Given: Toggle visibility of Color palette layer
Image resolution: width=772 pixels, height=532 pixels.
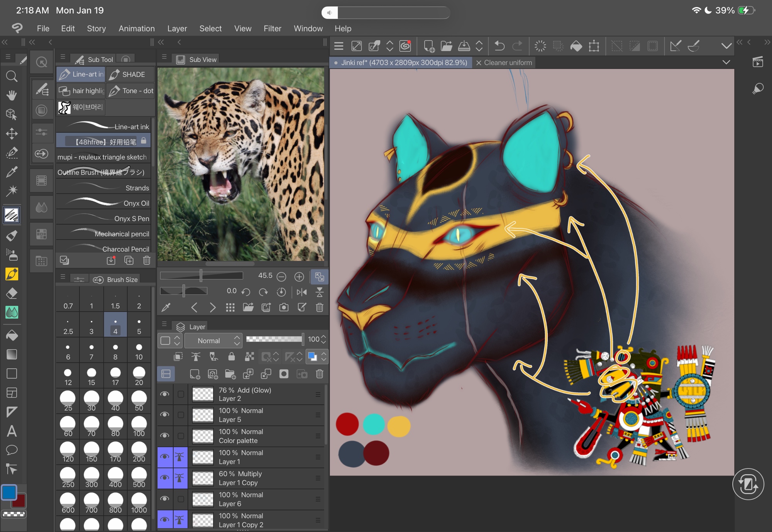Looking at the screenshot, I should coord(165,436).
